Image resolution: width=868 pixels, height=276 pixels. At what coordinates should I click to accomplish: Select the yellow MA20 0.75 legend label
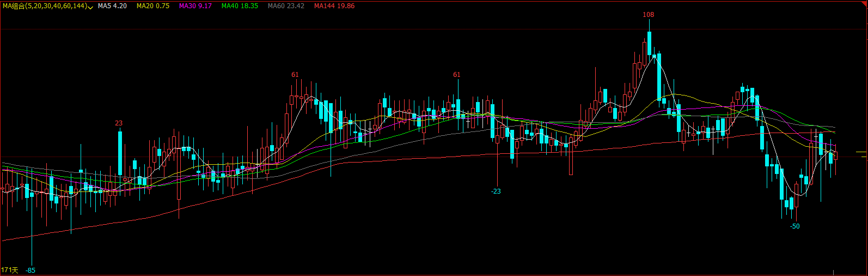click(152, 6)
